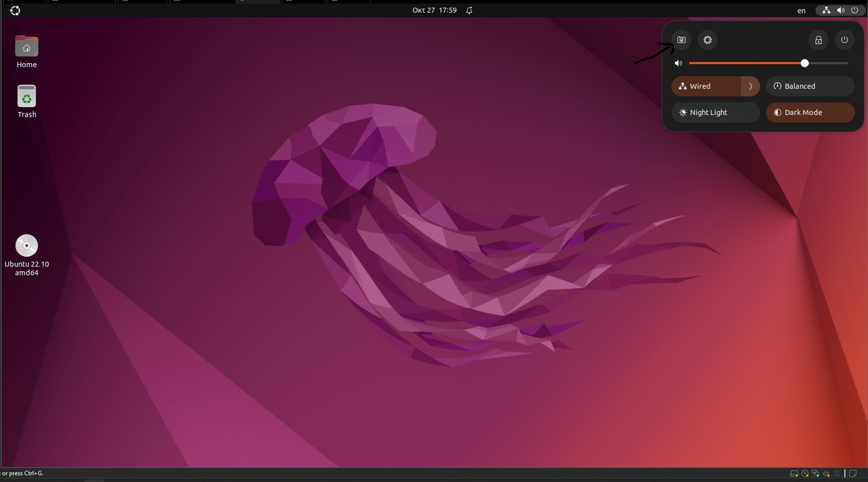Click the speaker icon in the top bar
868x482 pixels.
(841, 10)
